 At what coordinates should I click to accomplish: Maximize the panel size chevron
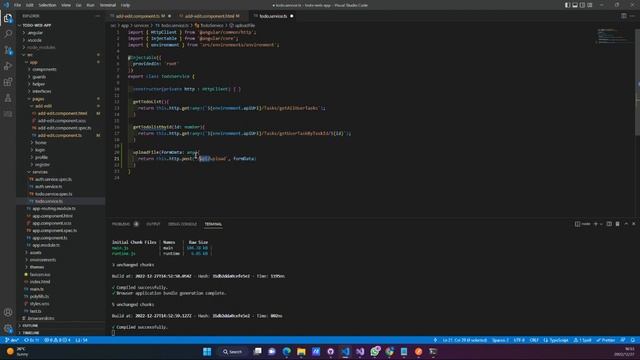(x=626, y=224)
